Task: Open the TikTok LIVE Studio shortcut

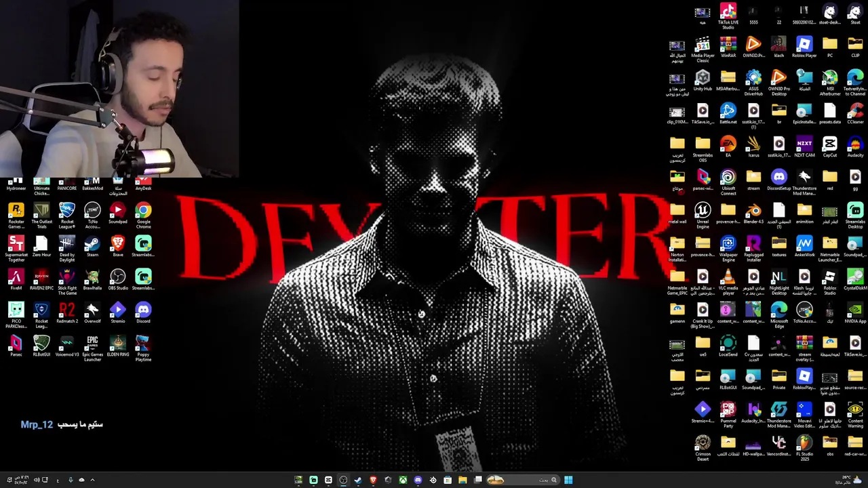Action: pos(728,16)
